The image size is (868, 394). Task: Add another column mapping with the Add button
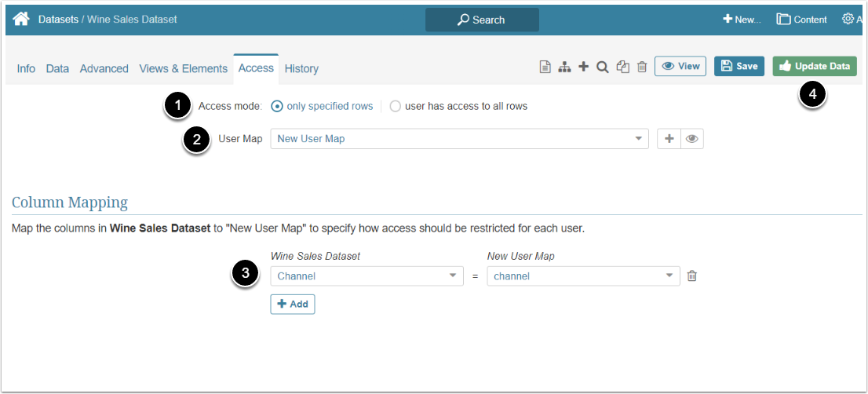[x=293, y=304]
